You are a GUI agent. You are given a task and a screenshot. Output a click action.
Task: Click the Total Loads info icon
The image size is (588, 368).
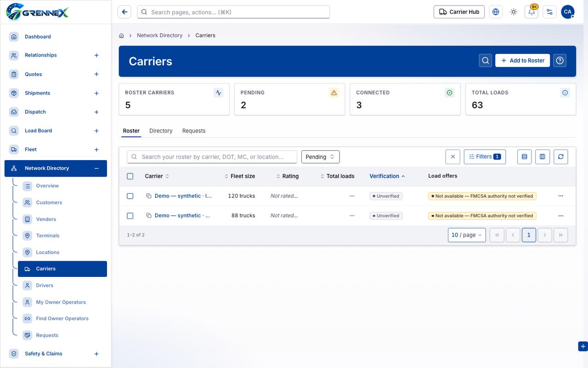[565, 93]
